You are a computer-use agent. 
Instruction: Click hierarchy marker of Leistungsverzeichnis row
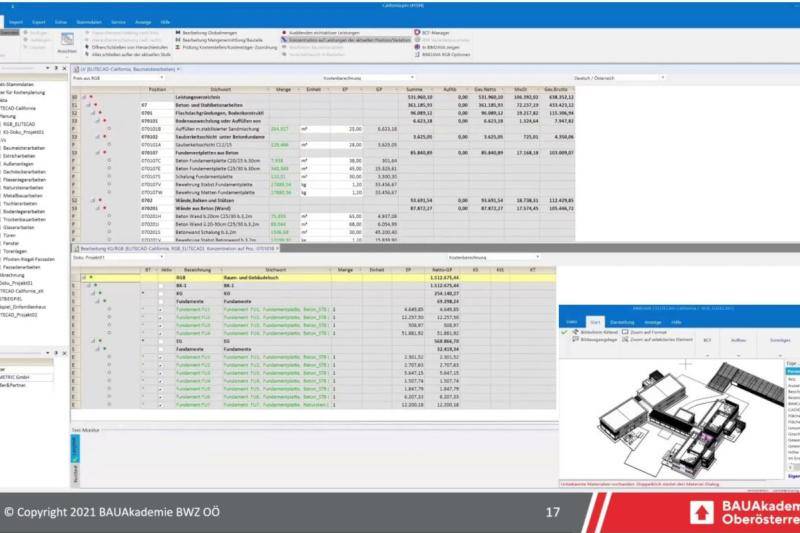click(x=91, y=97)
